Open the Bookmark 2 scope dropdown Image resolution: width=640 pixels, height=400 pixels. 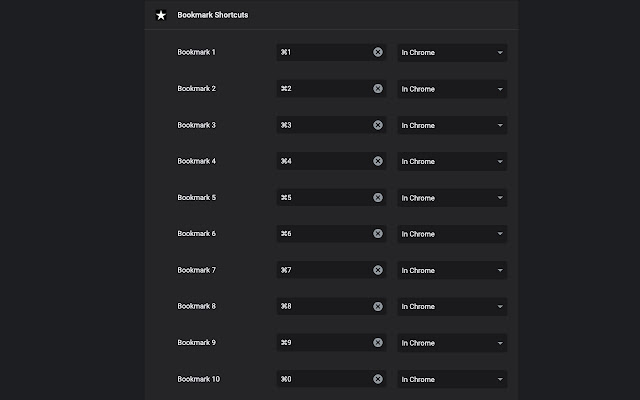click(452, 89)
